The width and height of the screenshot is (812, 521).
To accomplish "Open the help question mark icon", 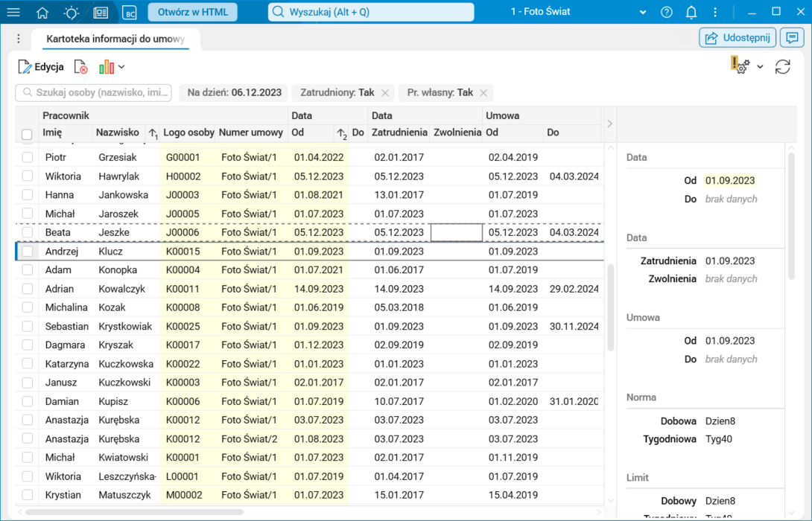I will tap(667, 12).
